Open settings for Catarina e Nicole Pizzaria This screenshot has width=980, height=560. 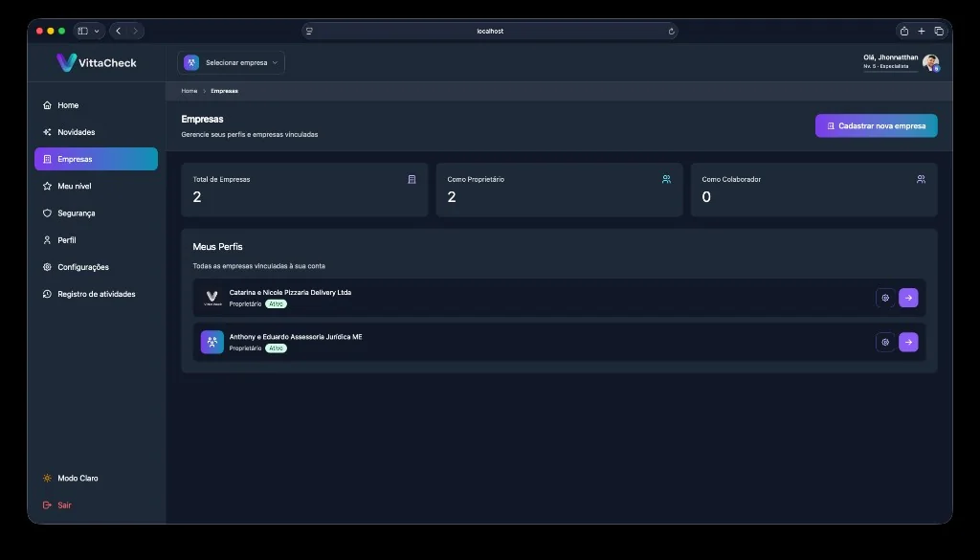click(885, 298)
